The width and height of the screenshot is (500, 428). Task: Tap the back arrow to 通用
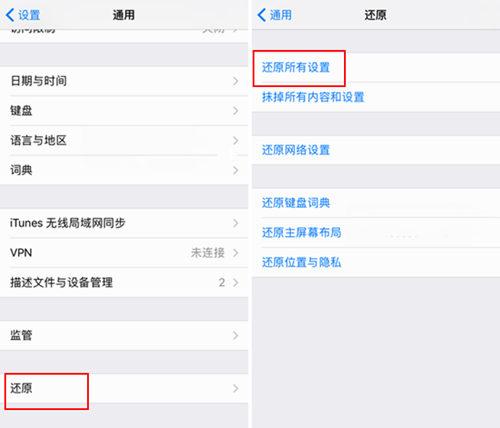pos(275,15)
